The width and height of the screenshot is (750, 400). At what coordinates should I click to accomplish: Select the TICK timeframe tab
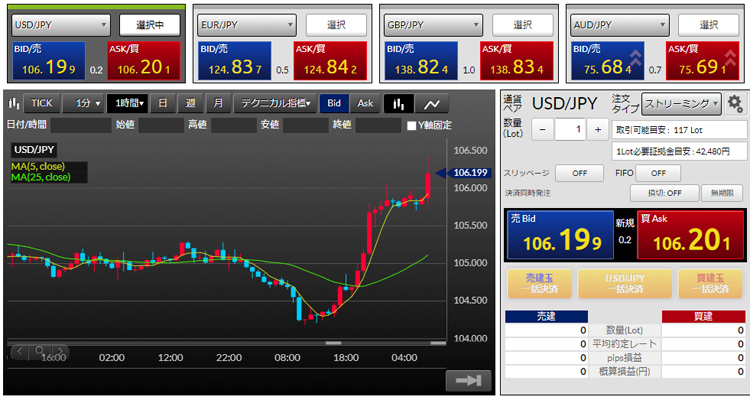(x=42, y=103)
